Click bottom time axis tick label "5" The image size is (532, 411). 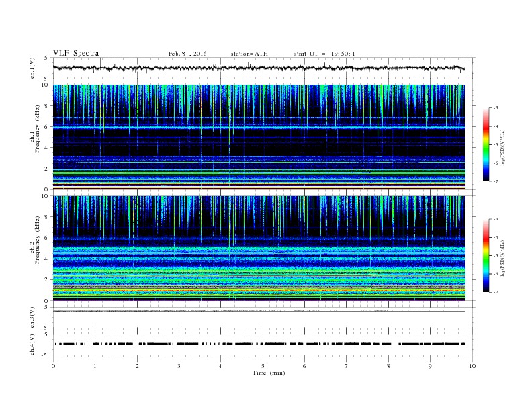[x=263, y=366]
